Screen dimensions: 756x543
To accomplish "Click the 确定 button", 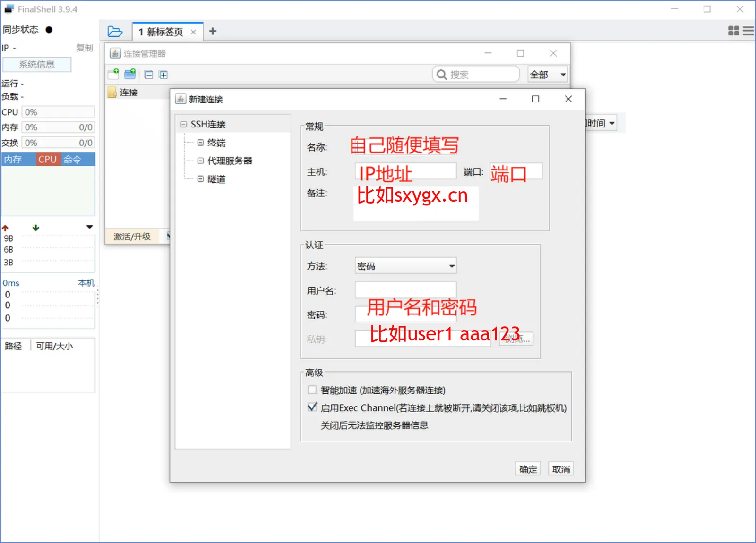I will tap(528, 469).
